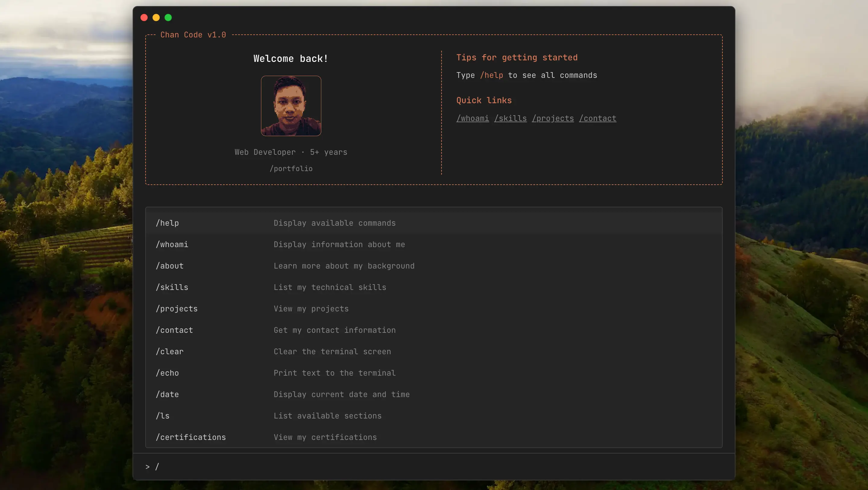Viewport: 868px width, 490px height.
Task: Open the /contact quick link
Action: [597, 118]
